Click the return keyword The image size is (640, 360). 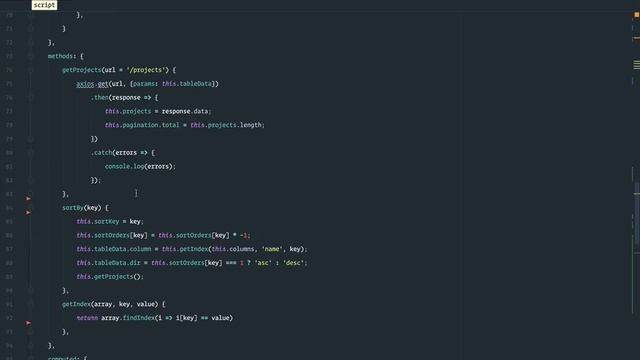87,318
